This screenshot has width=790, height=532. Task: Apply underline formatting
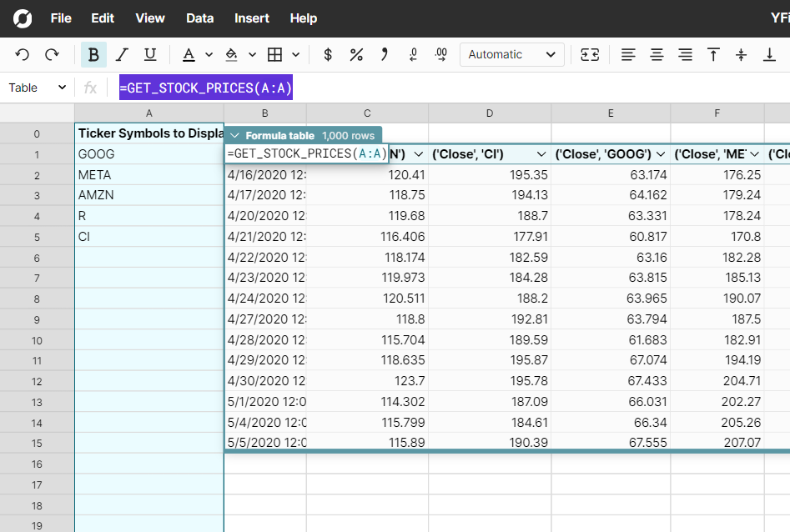pyautogui.click(x=148, y=54)
